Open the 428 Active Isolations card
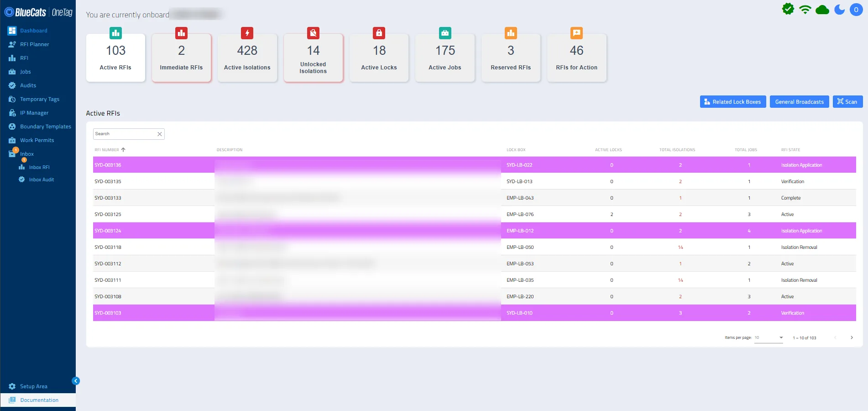868x411 pixels. (247, 58)
